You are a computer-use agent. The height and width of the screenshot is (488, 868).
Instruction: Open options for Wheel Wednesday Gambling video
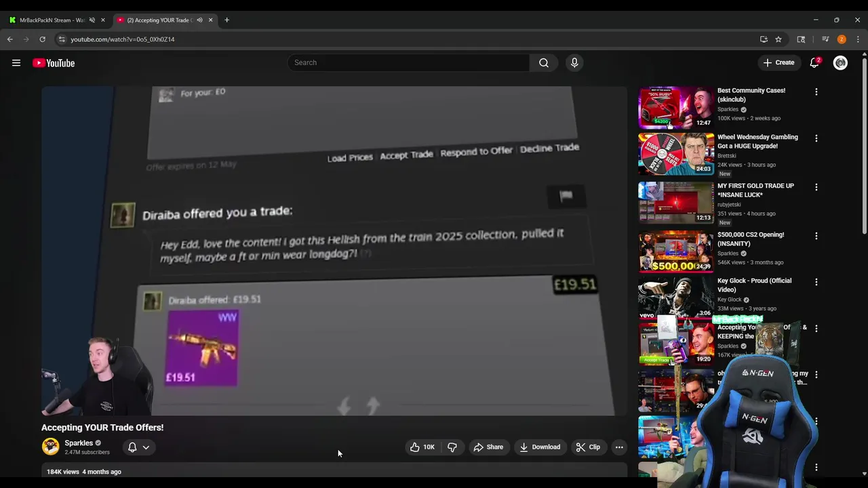pos(816,138)
